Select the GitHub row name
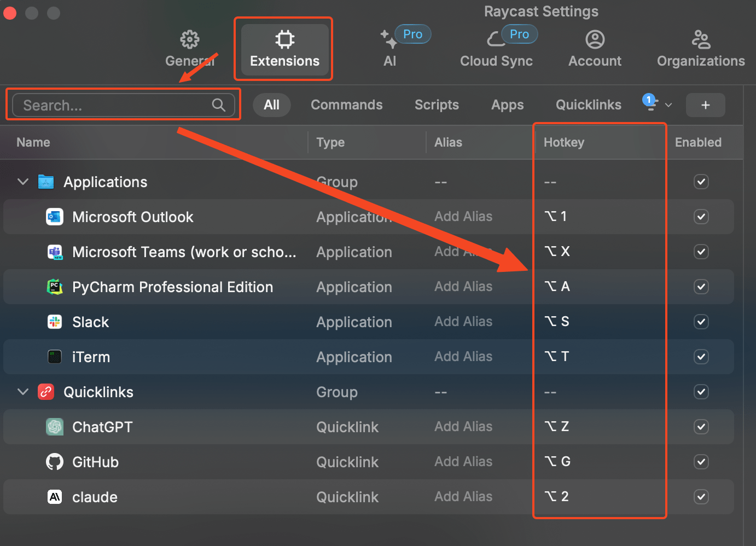This screenshot has height=546, width=756. [95, 462]
